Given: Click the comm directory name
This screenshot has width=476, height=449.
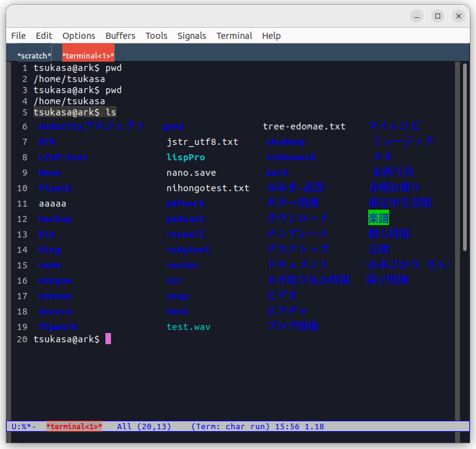Looking at the screenshot, I should tap(49, 265).
